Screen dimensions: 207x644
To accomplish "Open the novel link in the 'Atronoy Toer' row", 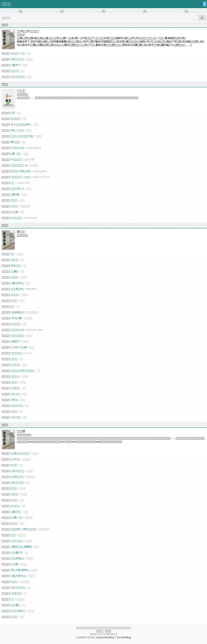I will point(17,330).
